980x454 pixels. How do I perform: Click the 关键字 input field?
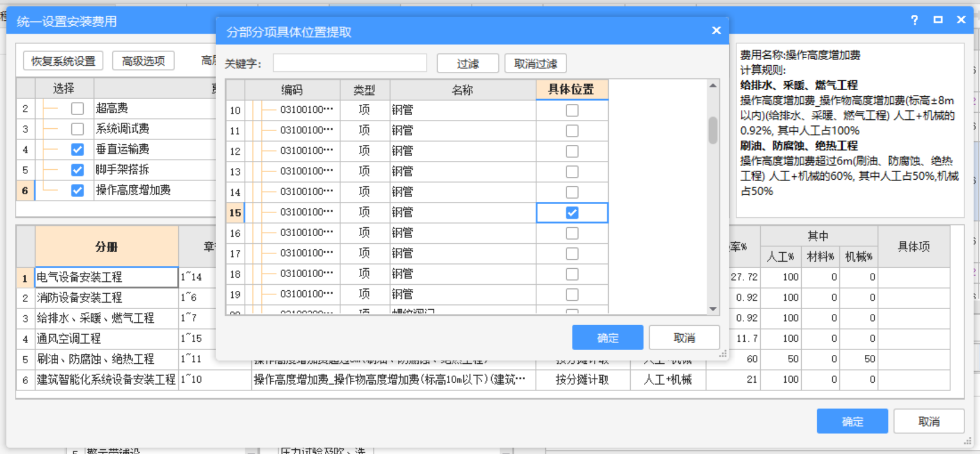point(350,63)
